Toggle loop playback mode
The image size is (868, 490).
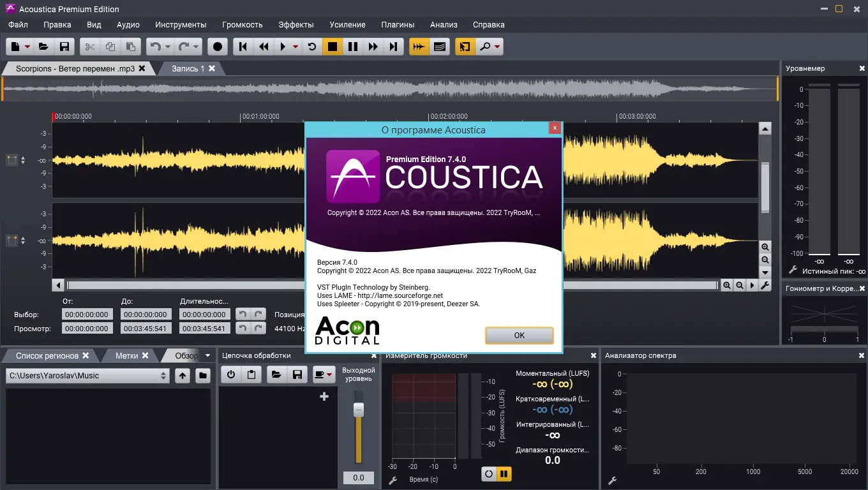point(312,47)
